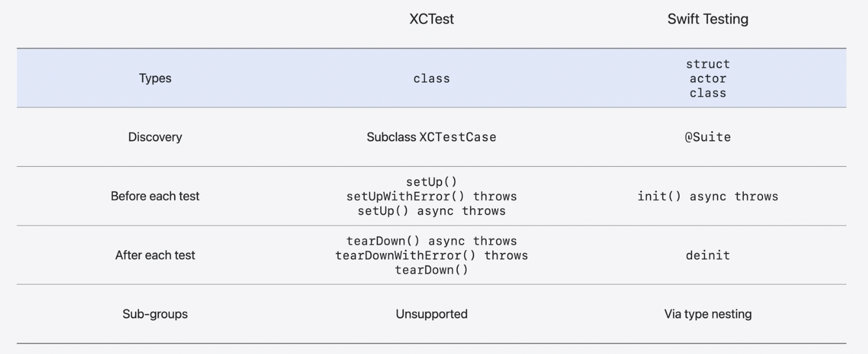Click actor in the Swift Testing types cell
Image resolution: width=868 pixels, height=354 pixels.
(x=708, y=78)
